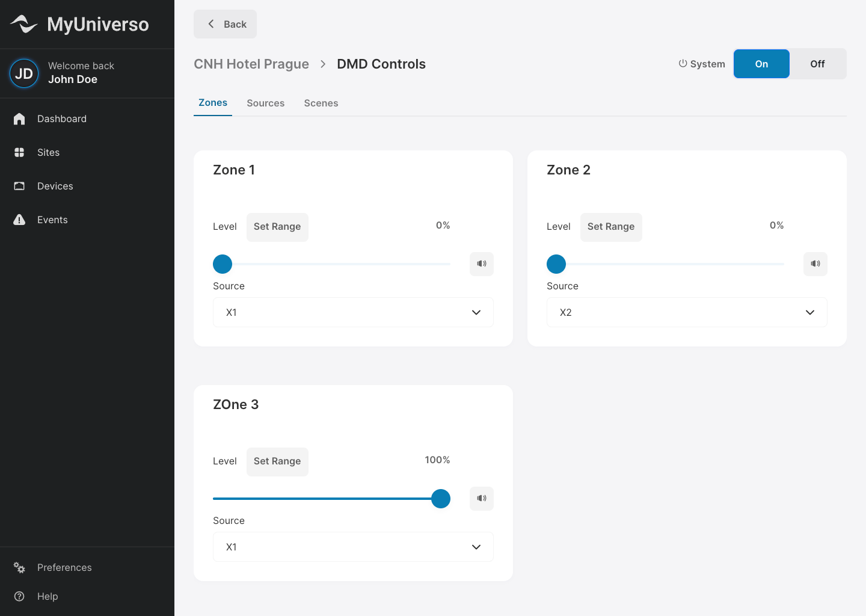The height and width of the screenshot is (616, 866).
Task: Switch to the Scenes tab
Action: 321,103
